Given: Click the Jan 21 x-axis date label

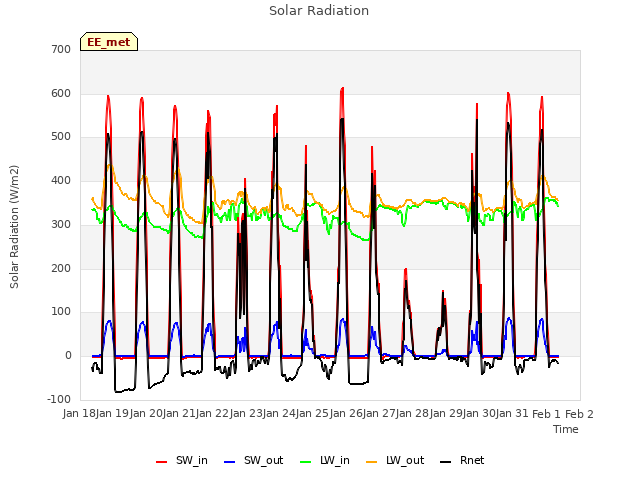Looking at the screenshot, I should point(180,414).
